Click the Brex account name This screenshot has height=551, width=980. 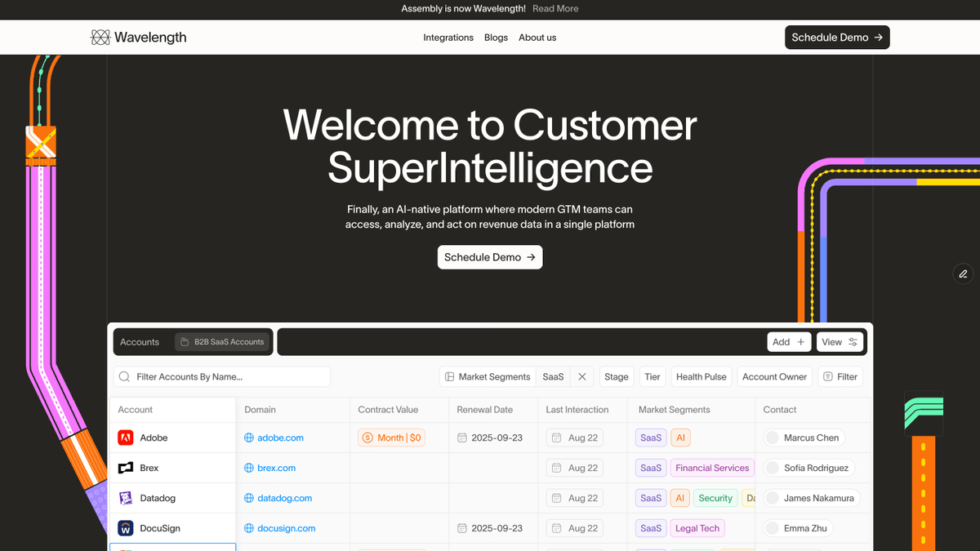(149, 469)
